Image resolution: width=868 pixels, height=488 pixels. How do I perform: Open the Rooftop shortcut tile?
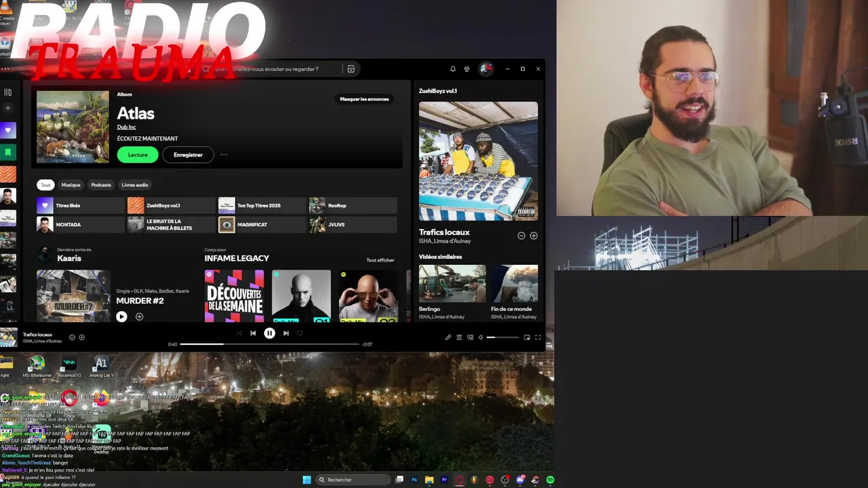(353, 205)
